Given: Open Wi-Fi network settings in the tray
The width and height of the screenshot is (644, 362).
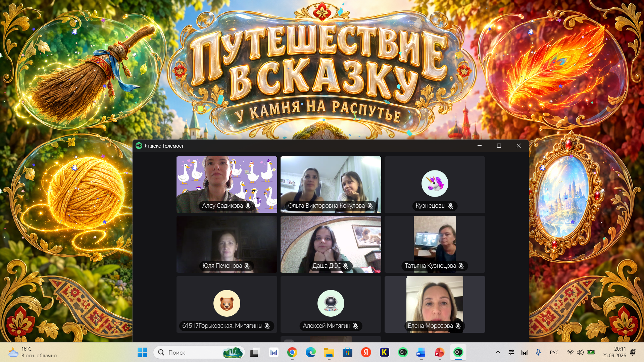Looking at the screenshot, I should point(570,352).
